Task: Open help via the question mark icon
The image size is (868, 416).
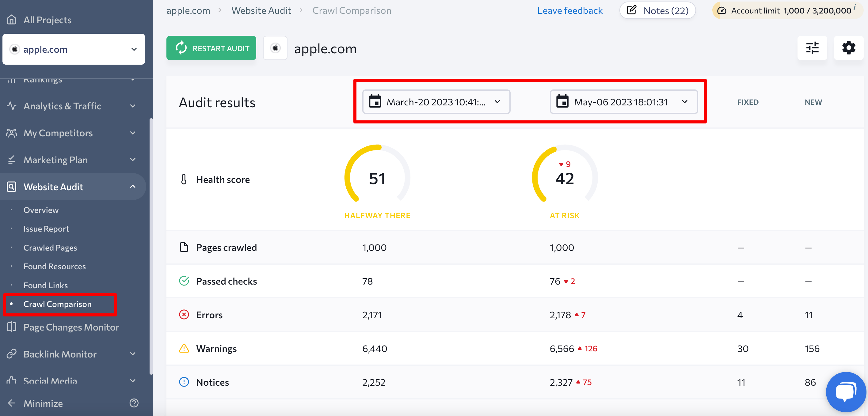Action: coord(134,403)
